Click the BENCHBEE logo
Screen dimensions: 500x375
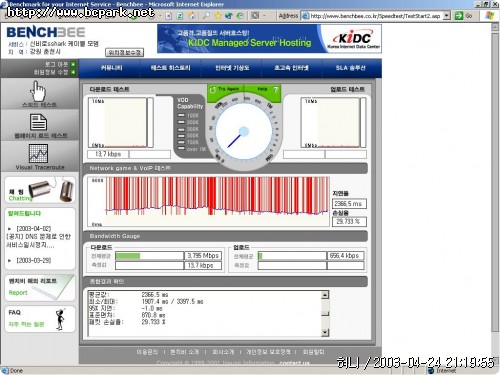point(46,32)
